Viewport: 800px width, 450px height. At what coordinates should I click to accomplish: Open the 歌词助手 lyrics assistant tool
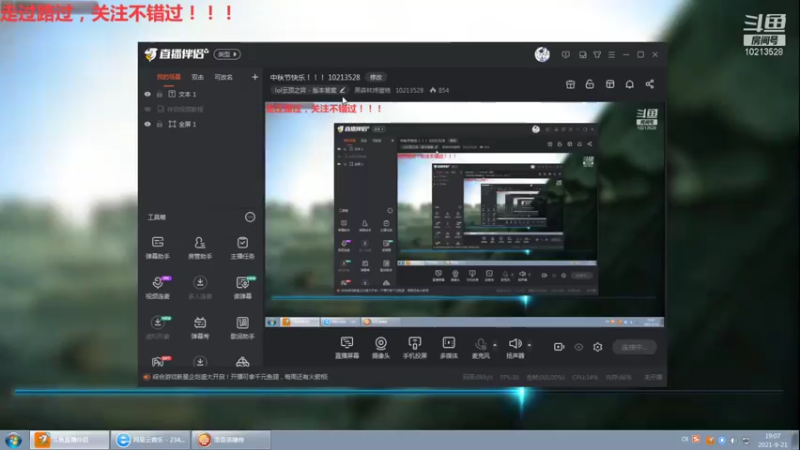242,327
